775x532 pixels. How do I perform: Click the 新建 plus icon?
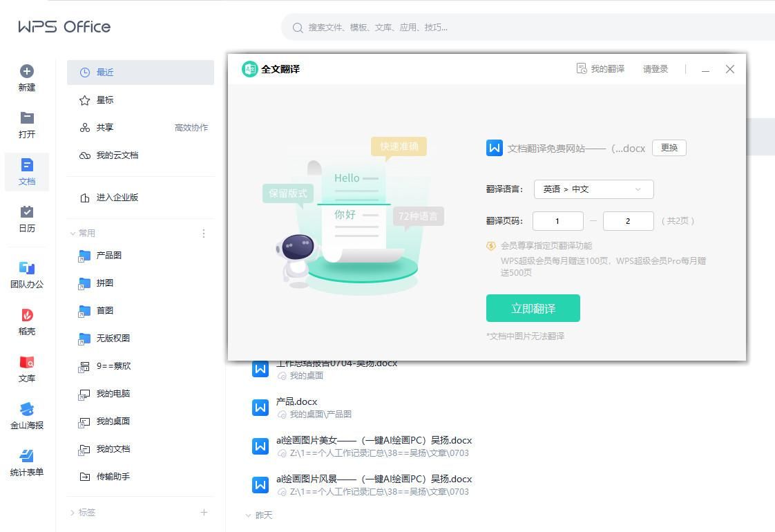(27, 71)
